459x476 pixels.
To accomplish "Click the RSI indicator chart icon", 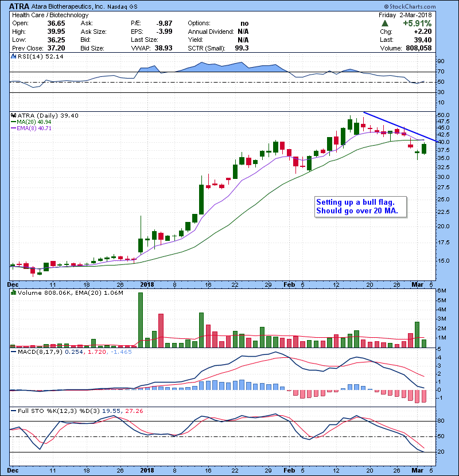I will 13,56.
